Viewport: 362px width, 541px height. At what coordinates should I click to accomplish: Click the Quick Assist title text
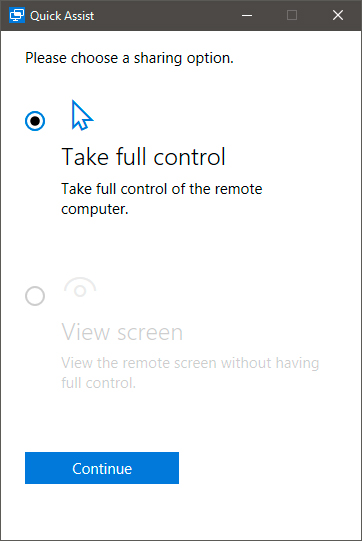62,16
